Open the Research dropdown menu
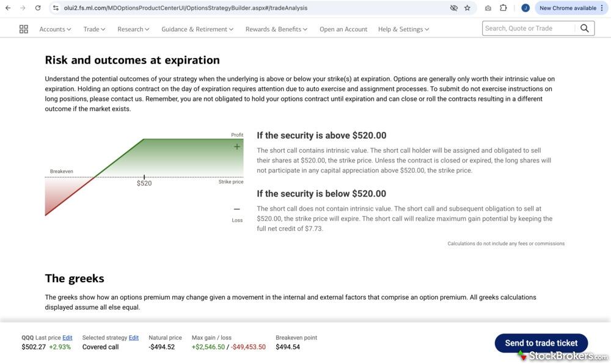This screenshot has width=611, height=364. point(133,29)
